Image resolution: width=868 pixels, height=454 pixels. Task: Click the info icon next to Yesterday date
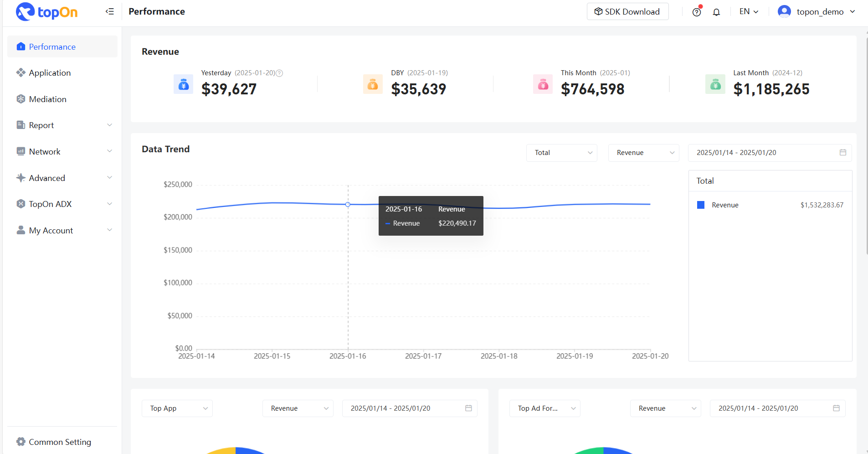coord(280,73)
